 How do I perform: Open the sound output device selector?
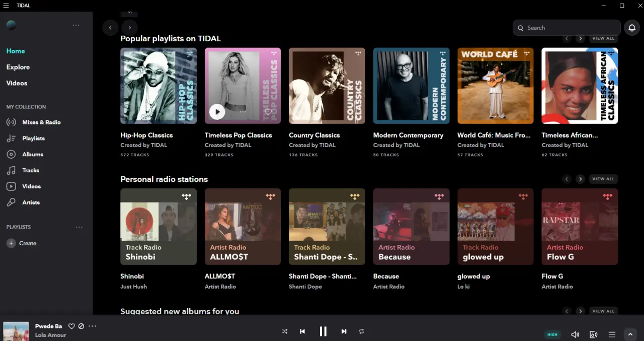click(x=593, y=334)
